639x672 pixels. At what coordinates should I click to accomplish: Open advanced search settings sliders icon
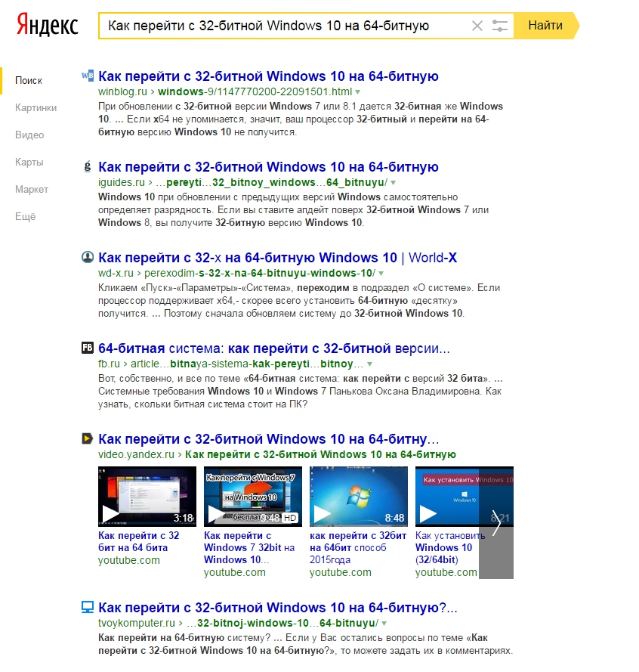pyautogui.click(x=499, y=26)
